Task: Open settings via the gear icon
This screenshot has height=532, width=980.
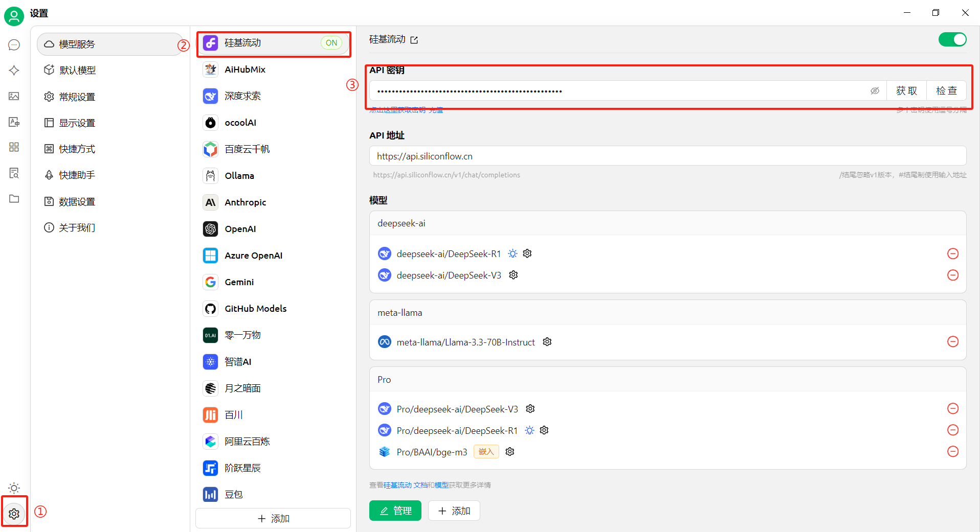Action: point(14,514)
